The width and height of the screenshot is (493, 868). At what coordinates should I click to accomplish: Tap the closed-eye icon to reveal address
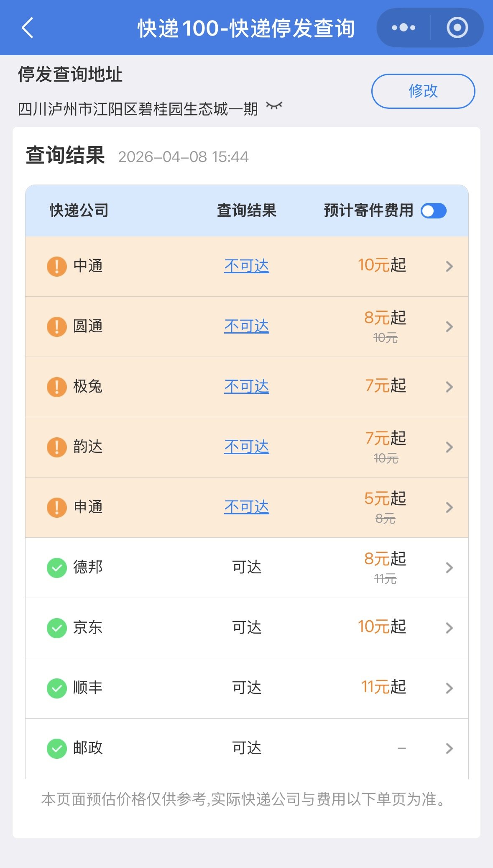tap(274, 106)
